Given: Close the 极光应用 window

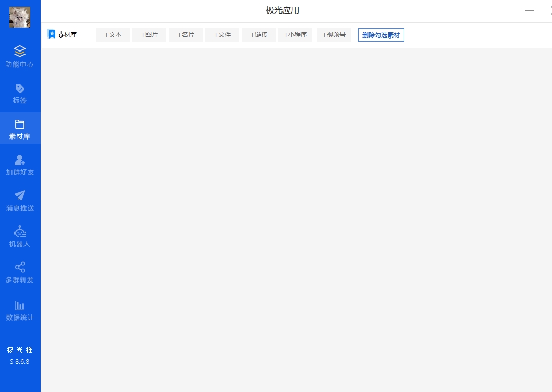Looking at the screenshot, I should [550, 10].
